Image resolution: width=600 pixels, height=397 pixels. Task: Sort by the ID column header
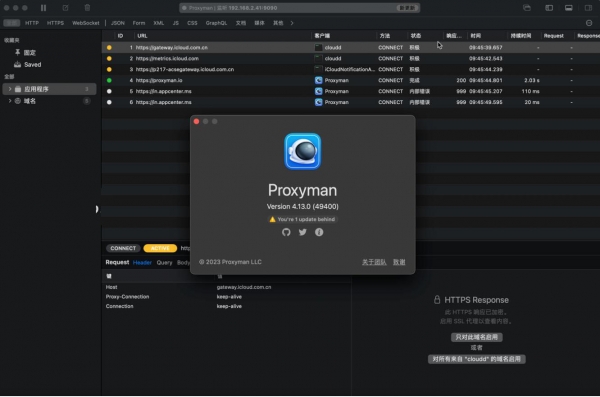click(120, 36)
